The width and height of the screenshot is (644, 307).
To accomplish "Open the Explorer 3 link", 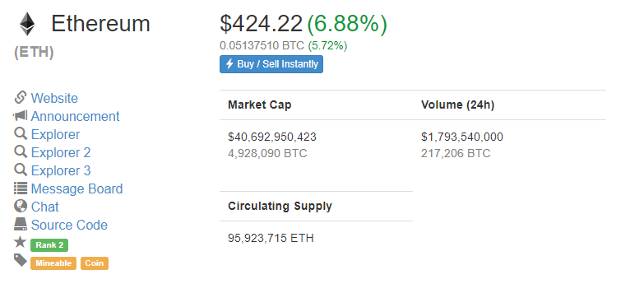I will click(x=61, y=170).
